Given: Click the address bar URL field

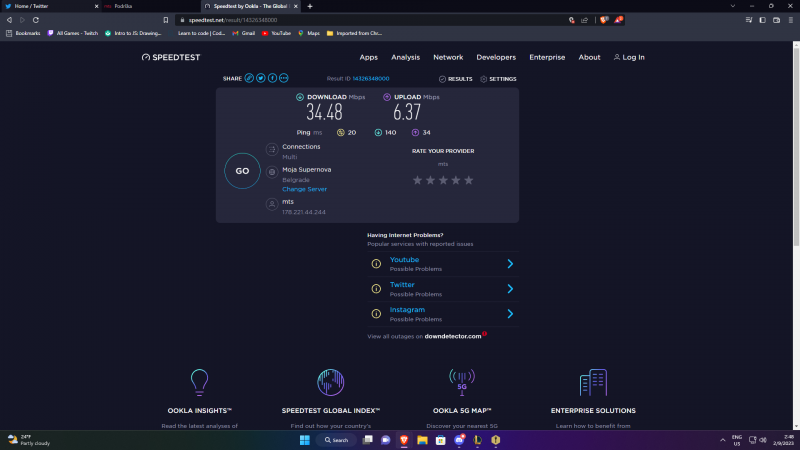Looking at the screenshot, I should pyautogui.click(x=372, y=20).
